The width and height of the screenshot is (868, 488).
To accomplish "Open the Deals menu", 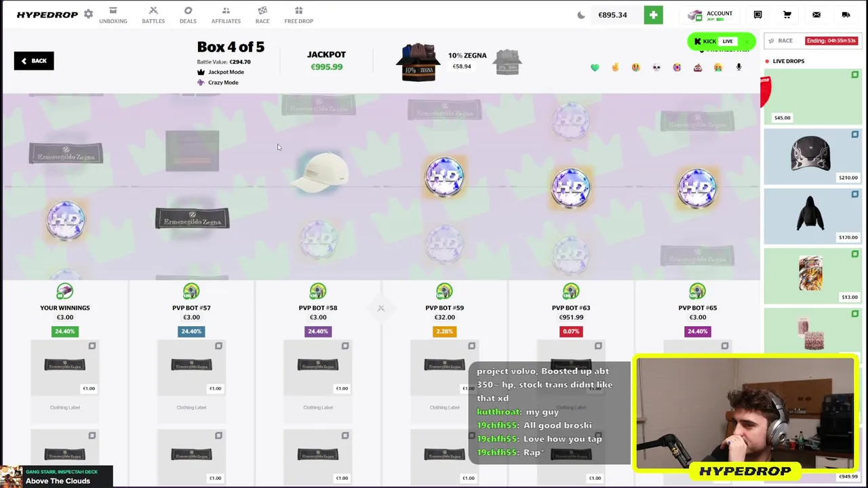I will point(188,15).
